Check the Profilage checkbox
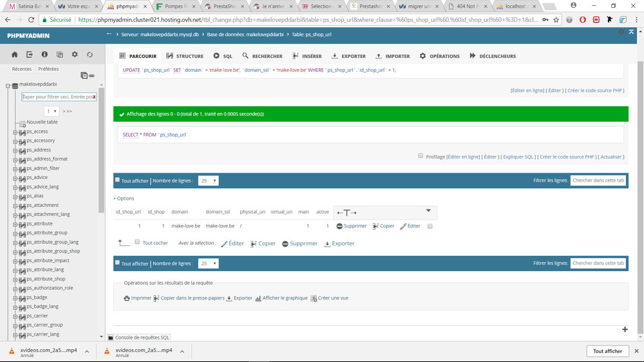Viewport: 644px width, 362px height. coord(421,156)
